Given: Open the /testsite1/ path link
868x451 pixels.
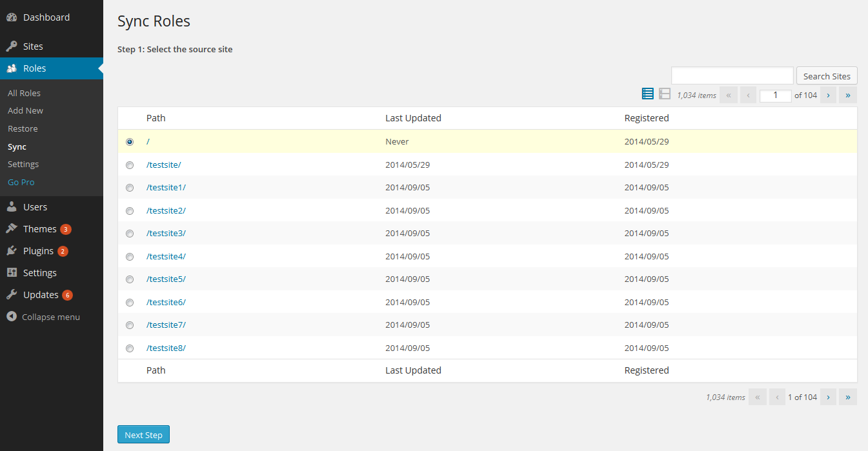Looking at the screenshot, I should point(167,187).
